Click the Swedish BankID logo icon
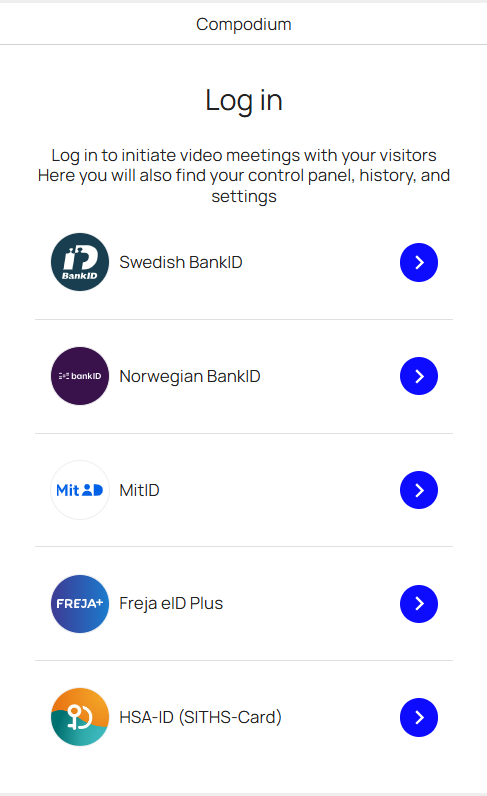The width and height of the screenshot is (487, 796). coord(80,262)
